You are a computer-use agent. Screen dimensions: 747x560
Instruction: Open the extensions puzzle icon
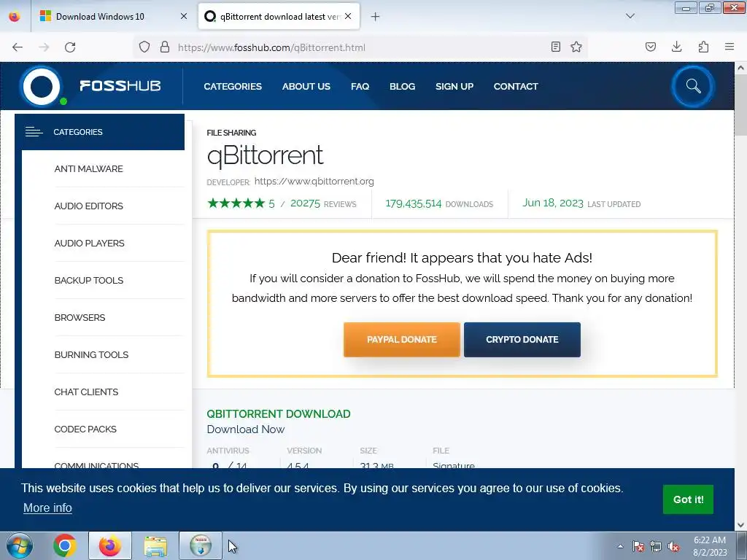click(703, 47)
